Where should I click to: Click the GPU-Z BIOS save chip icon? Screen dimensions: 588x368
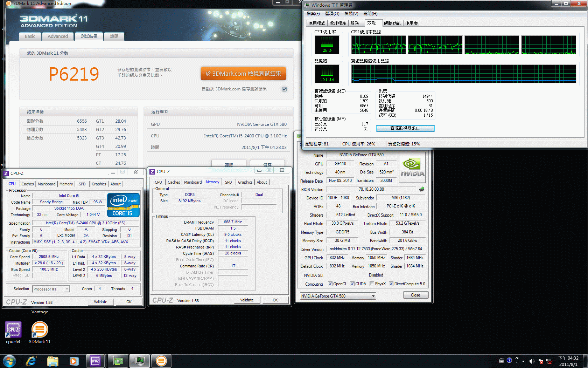422,189
